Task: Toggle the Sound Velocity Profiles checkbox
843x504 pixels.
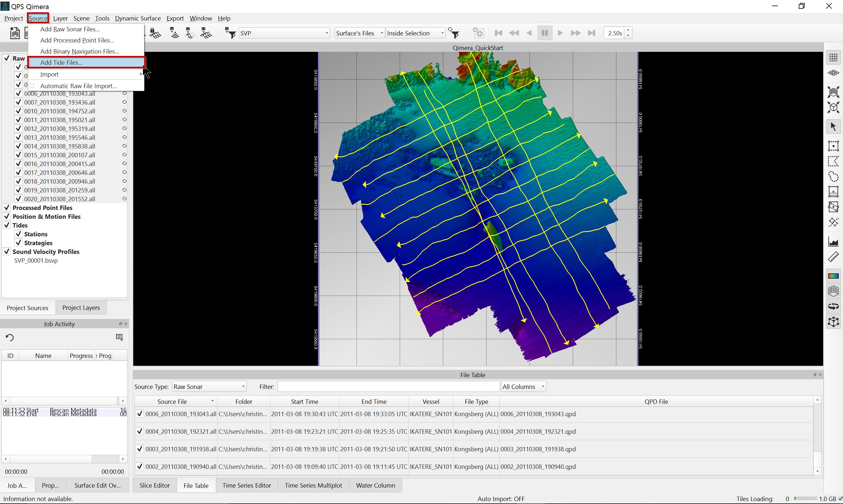Action: tap(7, 252)
